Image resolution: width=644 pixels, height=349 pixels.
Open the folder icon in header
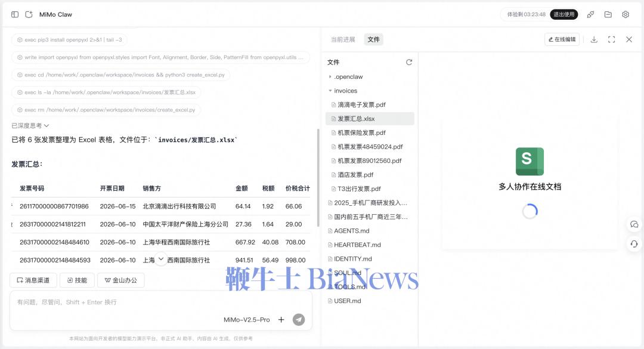coord(608,14)
